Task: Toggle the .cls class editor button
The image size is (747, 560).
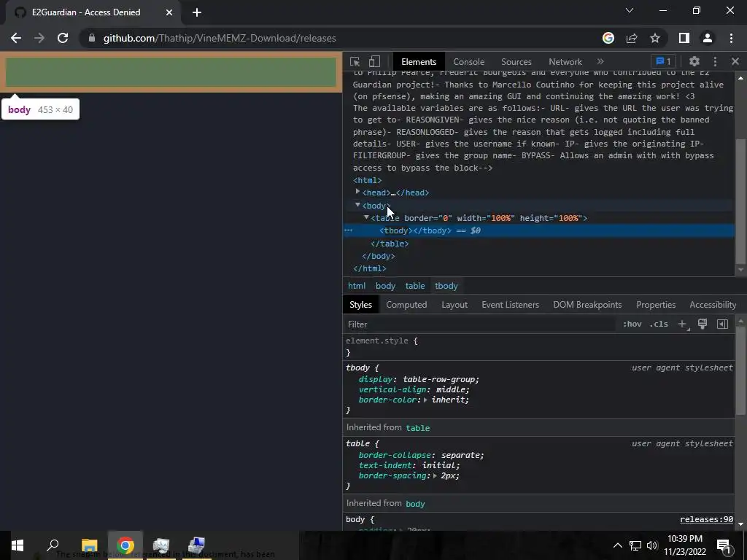Action: pyautogui.click(x=659, y=324)
